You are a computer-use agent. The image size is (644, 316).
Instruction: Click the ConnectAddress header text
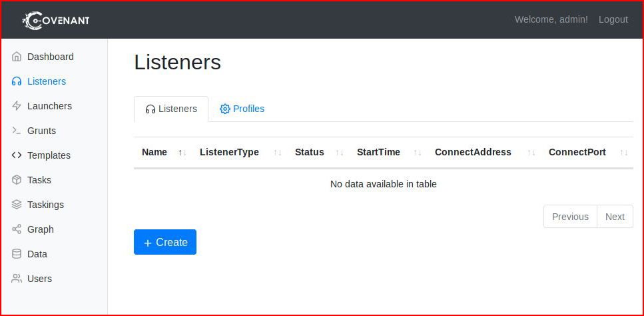point(473,152)
